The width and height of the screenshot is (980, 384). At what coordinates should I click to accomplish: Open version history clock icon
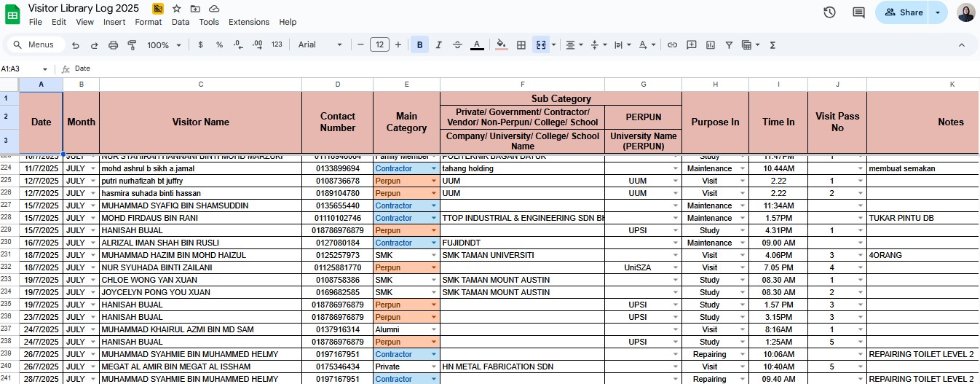829,12
